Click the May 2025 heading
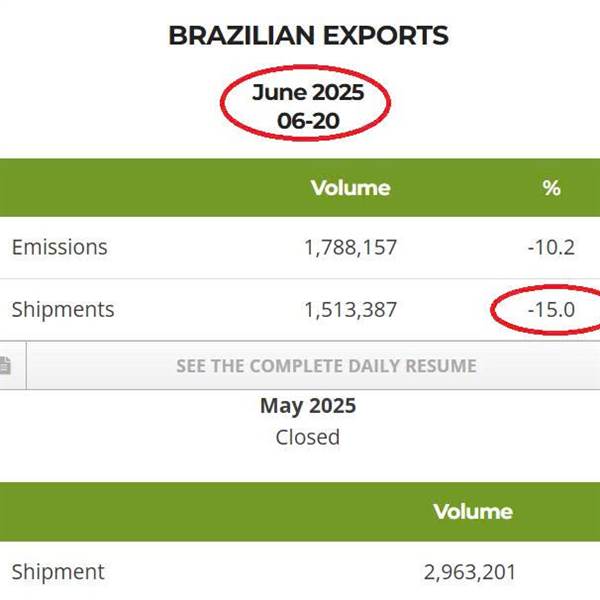 308,406
